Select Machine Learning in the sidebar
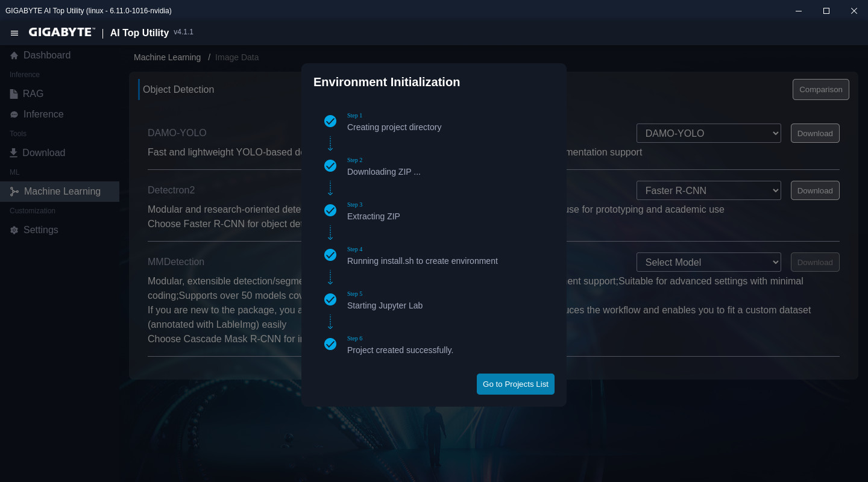 pyautogui.click(x=62, y=192)
